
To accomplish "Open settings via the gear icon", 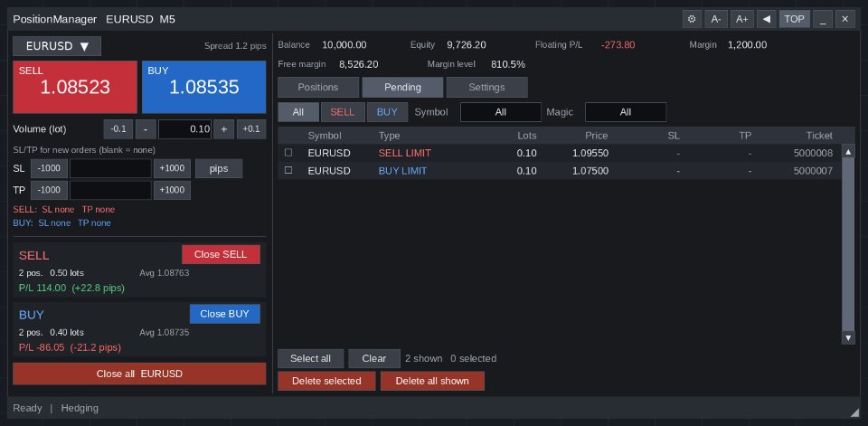I will pos(692,19).
